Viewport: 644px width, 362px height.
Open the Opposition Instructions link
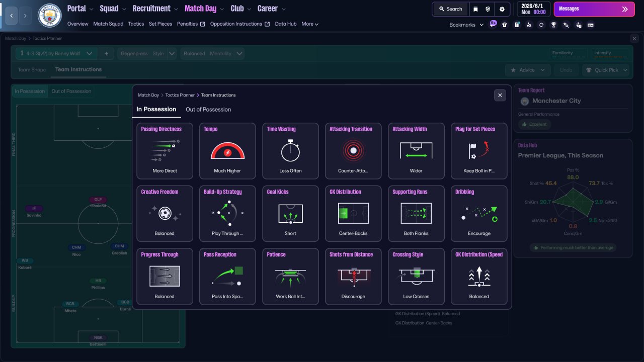(240, 24)
